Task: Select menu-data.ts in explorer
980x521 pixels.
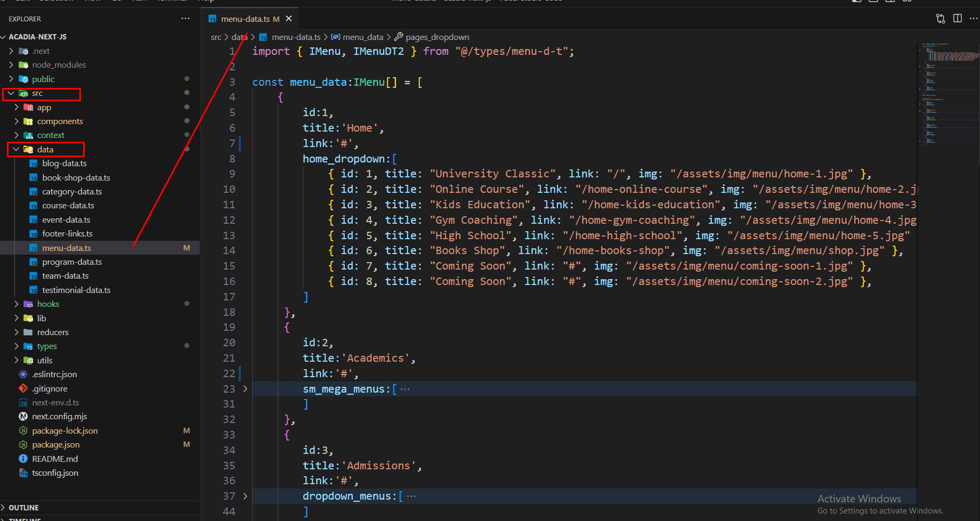Action: (x=100, y=248)
